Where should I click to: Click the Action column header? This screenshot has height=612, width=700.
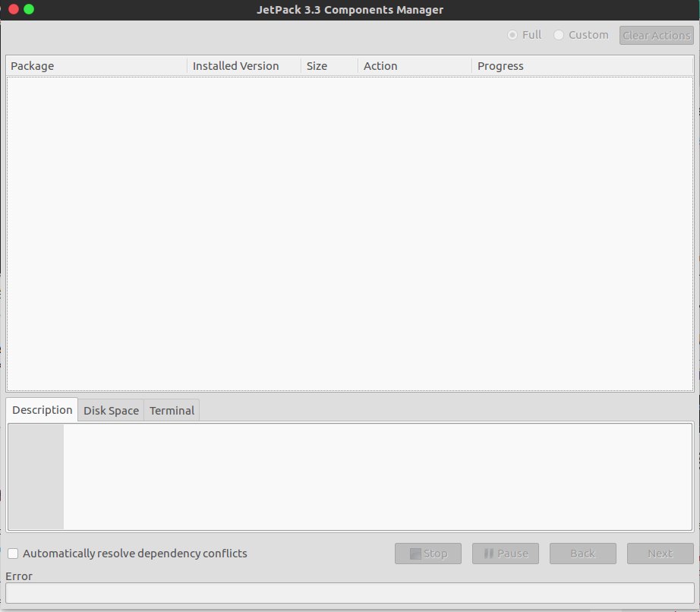[415, 66]
